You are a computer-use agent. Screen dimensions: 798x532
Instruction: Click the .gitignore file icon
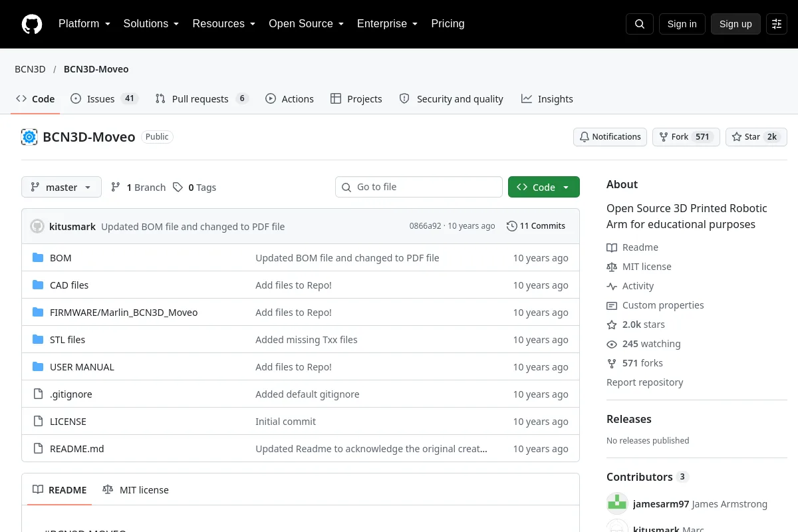pos(38,394)
